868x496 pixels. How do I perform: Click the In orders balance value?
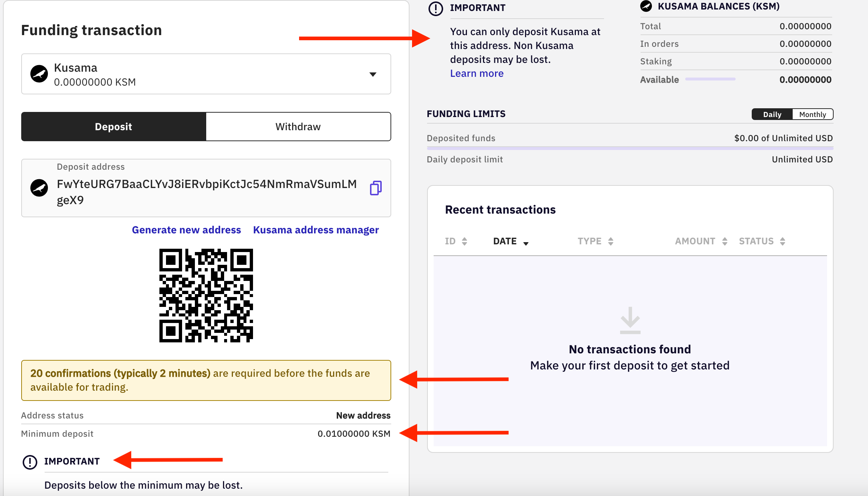805,44
